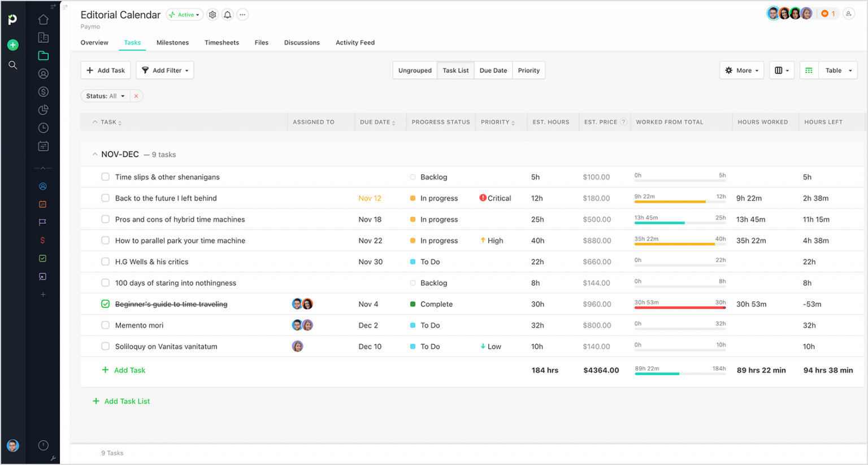Viewport: 868px width, 465px height.
Task: Uncheck the completed 'Beginner's guide to time traveling'
Action: (105, 304)
